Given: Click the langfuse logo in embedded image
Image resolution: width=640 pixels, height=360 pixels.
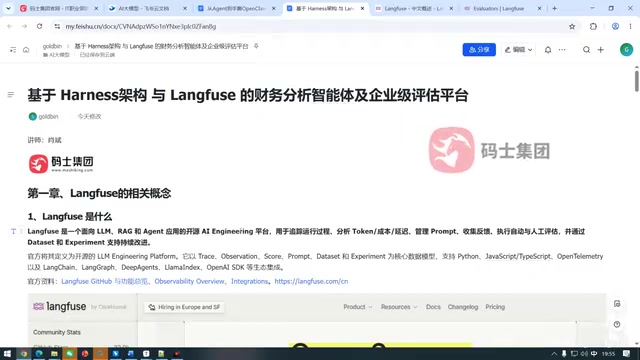Looking at the screenshot, I should tap(60, 307).
